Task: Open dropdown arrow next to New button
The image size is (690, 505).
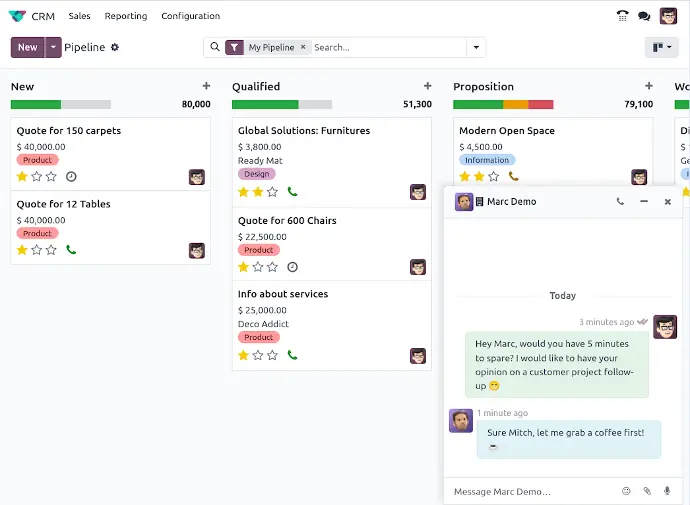Action: tap(53, 47)
